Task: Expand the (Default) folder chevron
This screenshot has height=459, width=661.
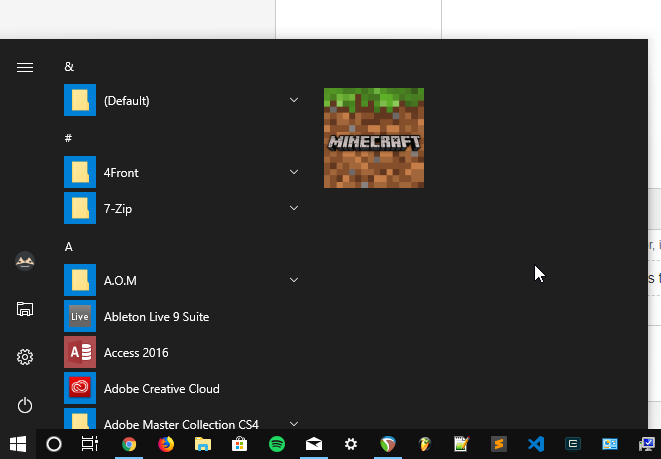Action: (294, 100)
